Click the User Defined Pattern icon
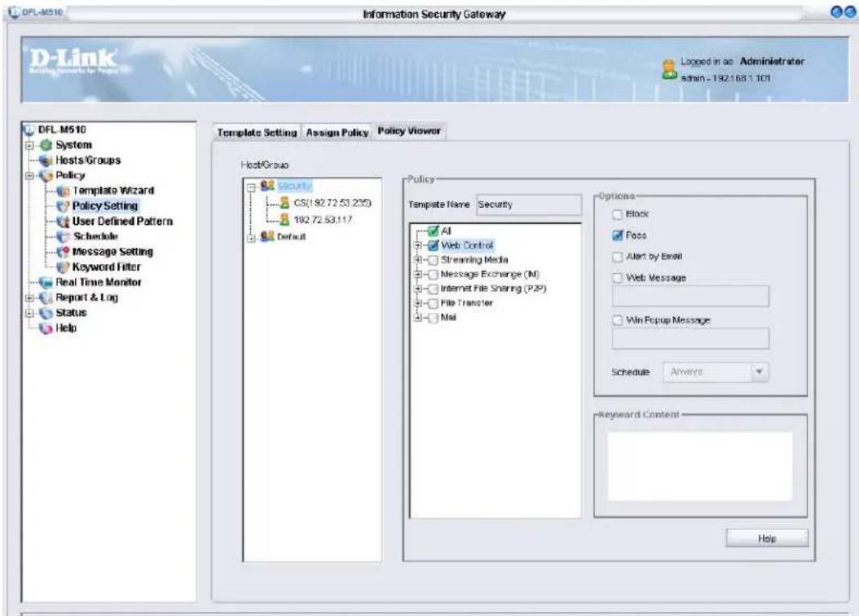This screenshot has width=859, height=616. coord(64,222)
